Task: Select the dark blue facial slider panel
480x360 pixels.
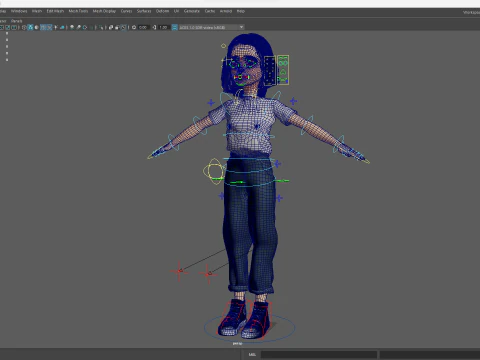Action: (270, 71)
